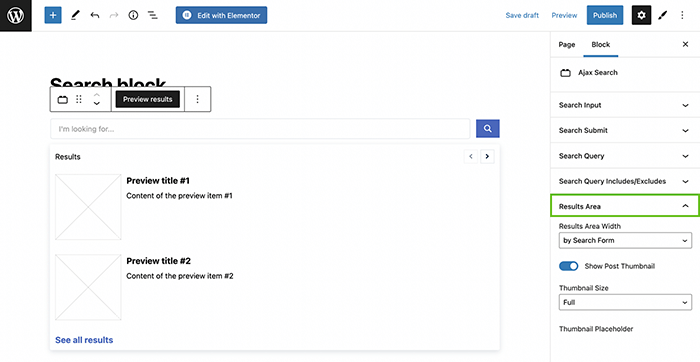Expand the Search Input panel
Viewport: 700px width, 362px height.
[x=625, y=105]
